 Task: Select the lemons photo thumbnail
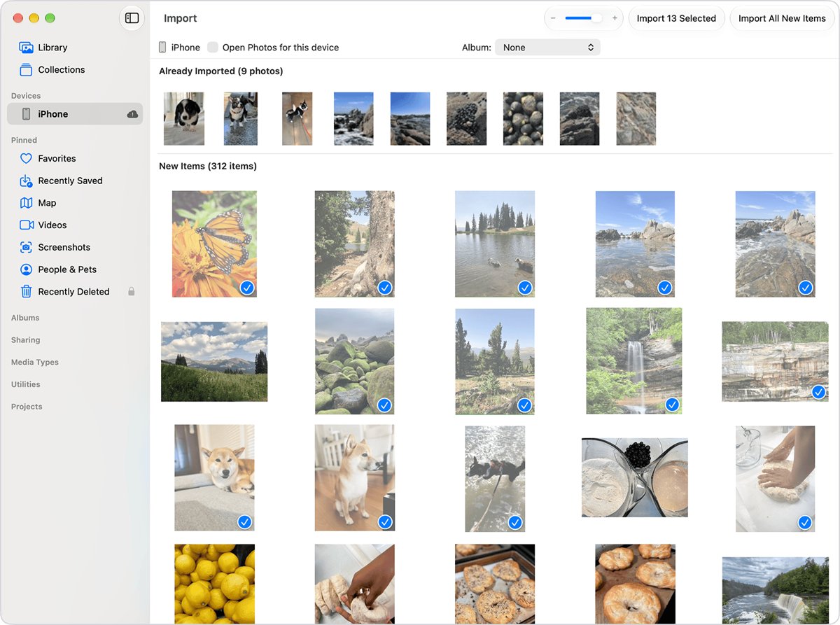pos(214,584)
